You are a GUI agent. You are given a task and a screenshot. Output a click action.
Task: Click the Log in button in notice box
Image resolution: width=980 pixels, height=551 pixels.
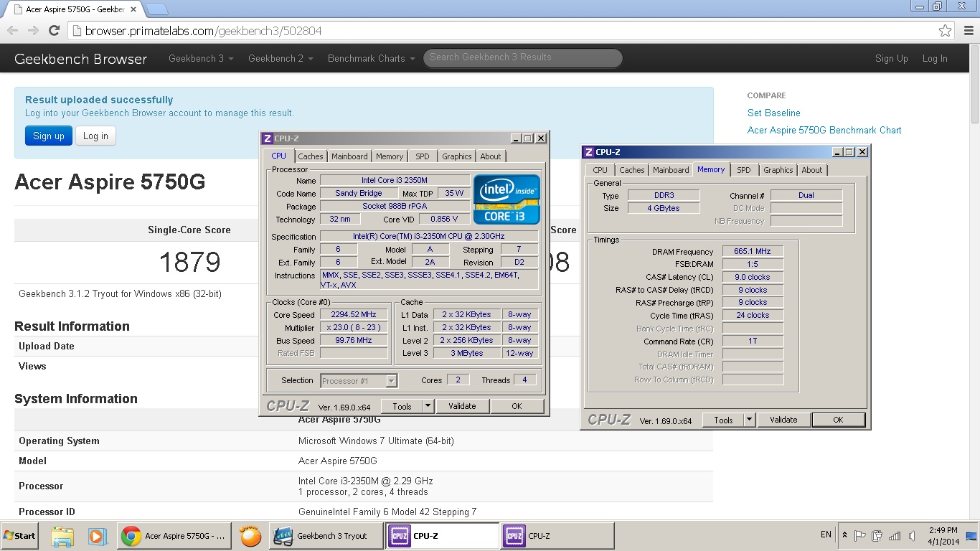[95, 136]
